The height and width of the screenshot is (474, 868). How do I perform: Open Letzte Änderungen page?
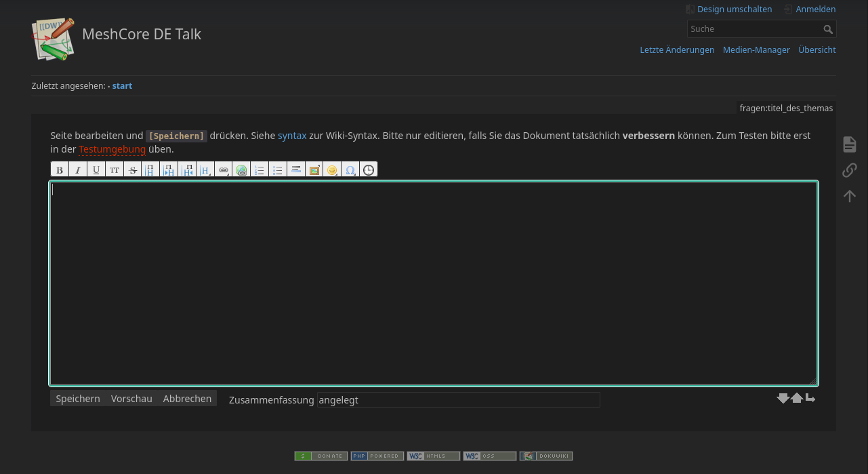click(x=677, y=50)
